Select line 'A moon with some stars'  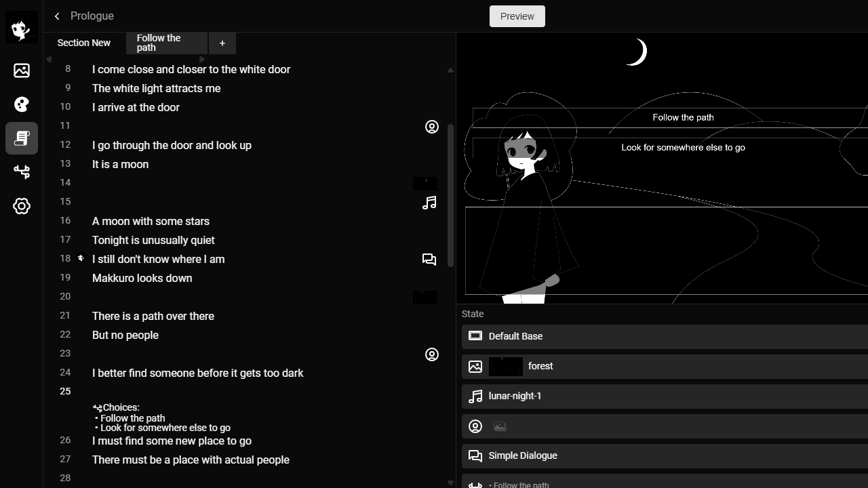tap(151, 221)
